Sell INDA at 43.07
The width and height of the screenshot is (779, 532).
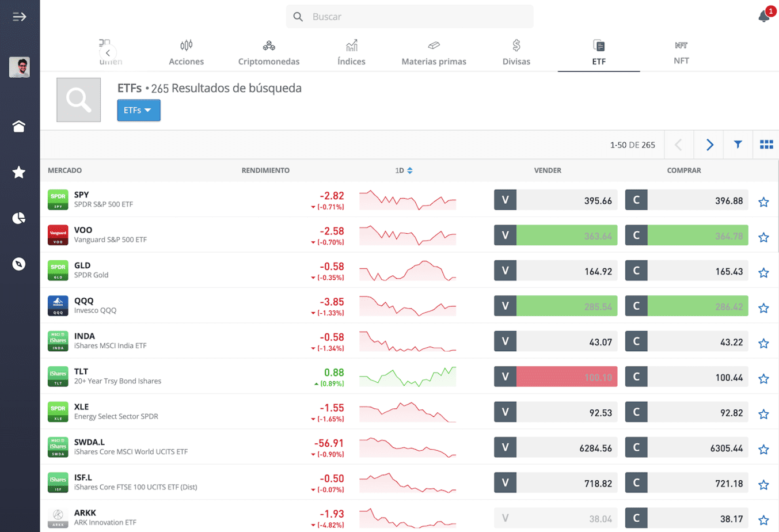(556, 341)
